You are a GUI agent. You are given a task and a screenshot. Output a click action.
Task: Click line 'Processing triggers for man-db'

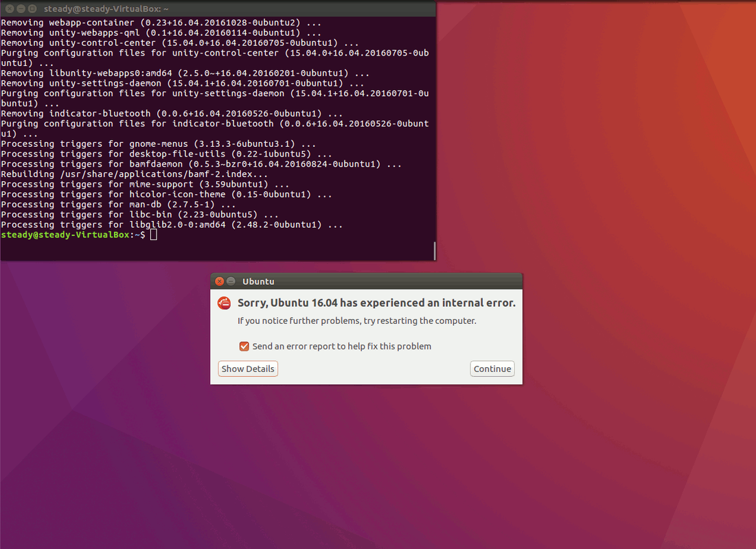coord(118,205)
